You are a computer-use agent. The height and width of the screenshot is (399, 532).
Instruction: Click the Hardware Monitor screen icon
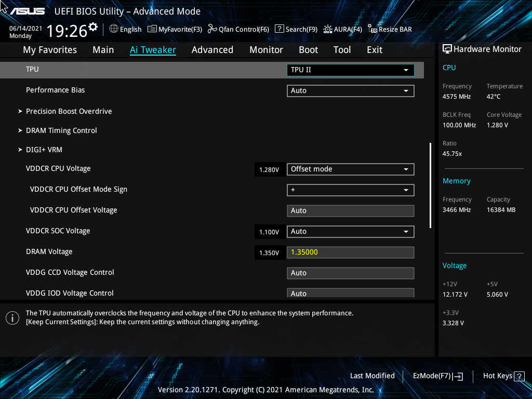[447, 49]
